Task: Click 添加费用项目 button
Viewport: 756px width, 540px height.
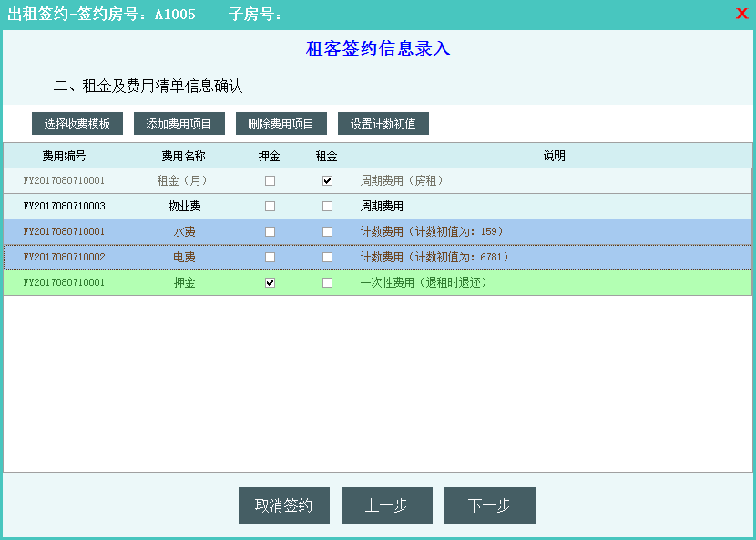Action: click(x=179, y=124)
